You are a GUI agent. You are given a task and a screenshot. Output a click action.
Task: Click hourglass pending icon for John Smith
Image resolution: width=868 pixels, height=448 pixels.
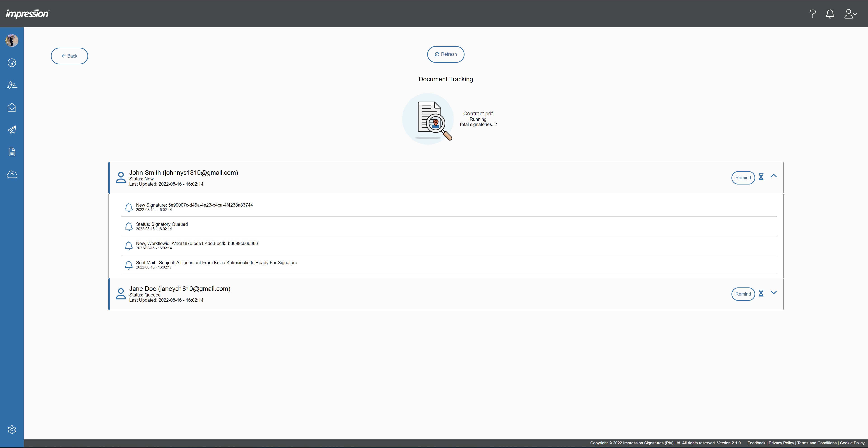click(x=761, y=177)
